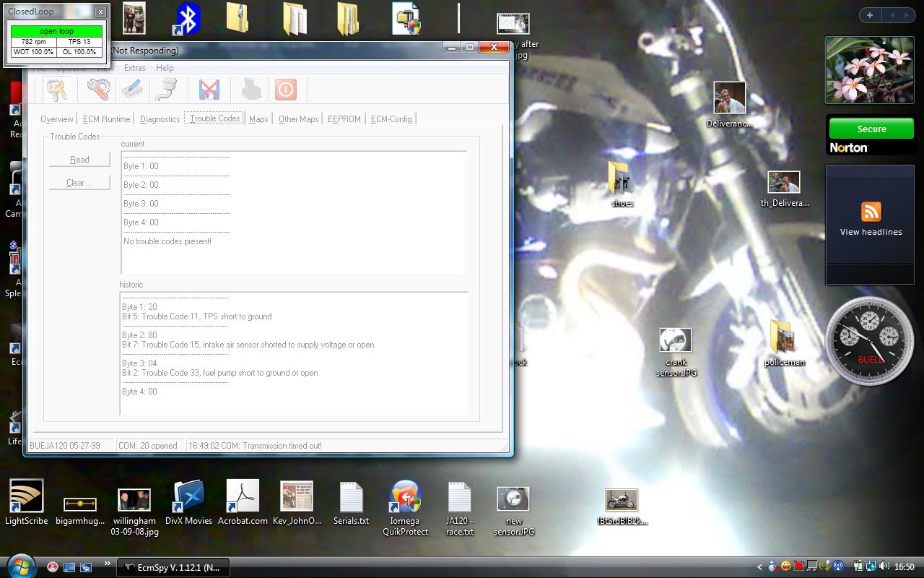Click the 16:50 taskbar clock
The height and width of the screenshot is (578, 924).
[x=905, y=567]
